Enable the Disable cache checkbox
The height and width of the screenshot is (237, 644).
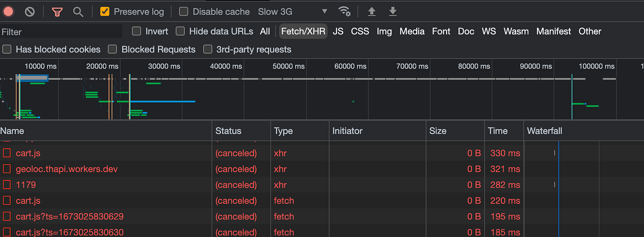(x=184, y=12)
